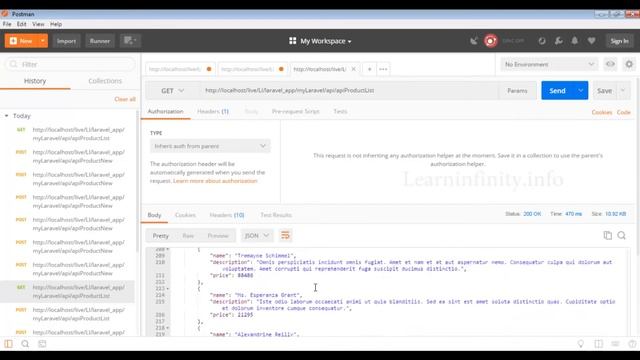Open the wrench settings icon
The height and width of the screenshot is (360, 640).
(558, 41)
